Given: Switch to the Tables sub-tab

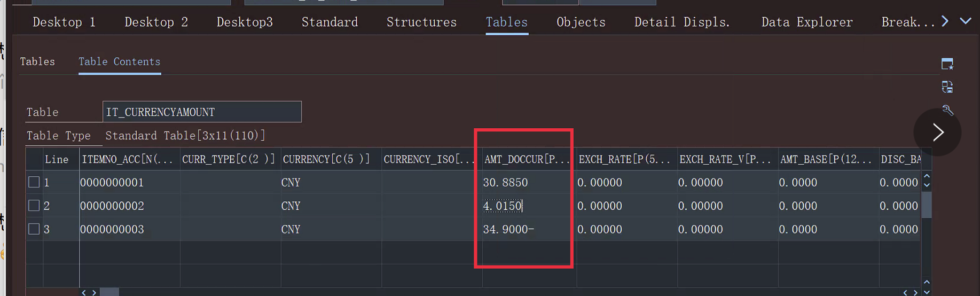Looking at the screenshot, I should coord(37,61).
